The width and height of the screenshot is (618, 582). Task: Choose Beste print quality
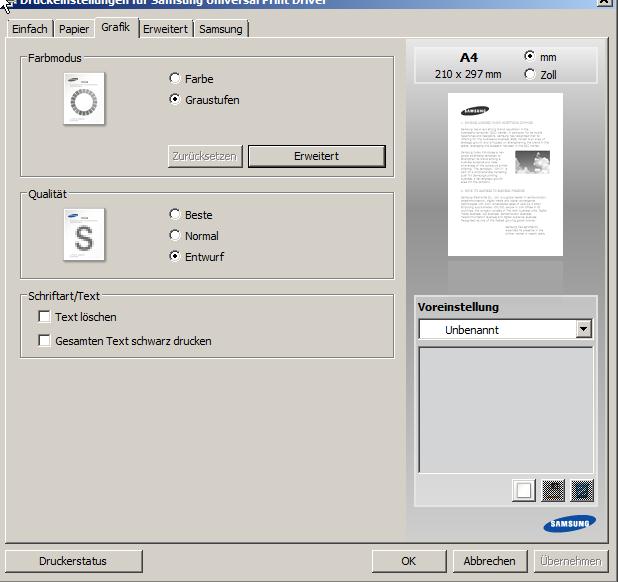coord(175,214)
